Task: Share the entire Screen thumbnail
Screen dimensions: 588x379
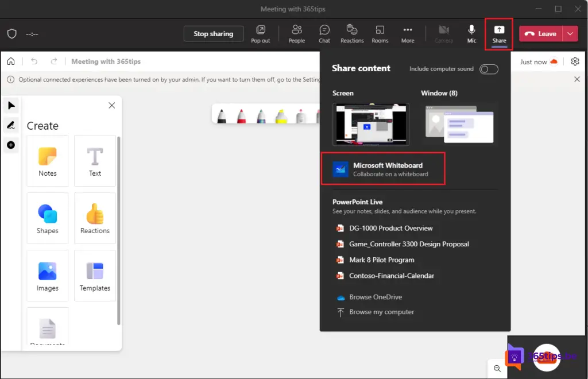Action: point(370,124)
